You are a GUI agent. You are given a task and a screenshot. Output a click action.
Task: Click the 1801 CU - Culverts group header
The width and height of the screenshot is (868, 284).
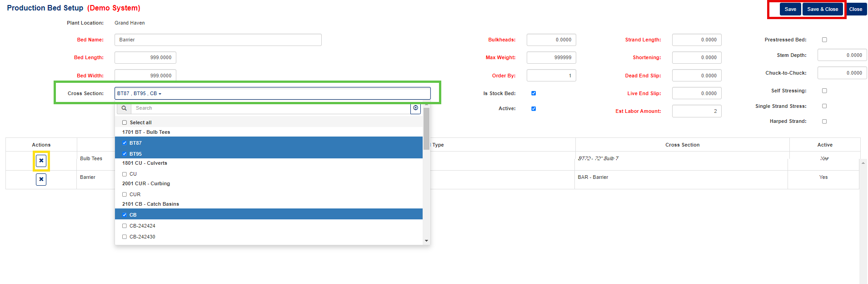pyautogui.click(x=145, y=163)
